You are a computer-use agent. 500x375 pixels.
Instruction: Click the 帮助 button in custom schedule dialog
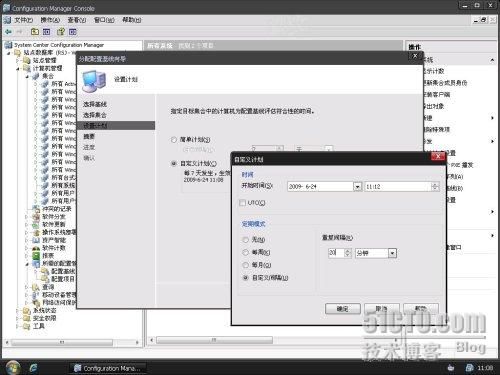point(421,309)
